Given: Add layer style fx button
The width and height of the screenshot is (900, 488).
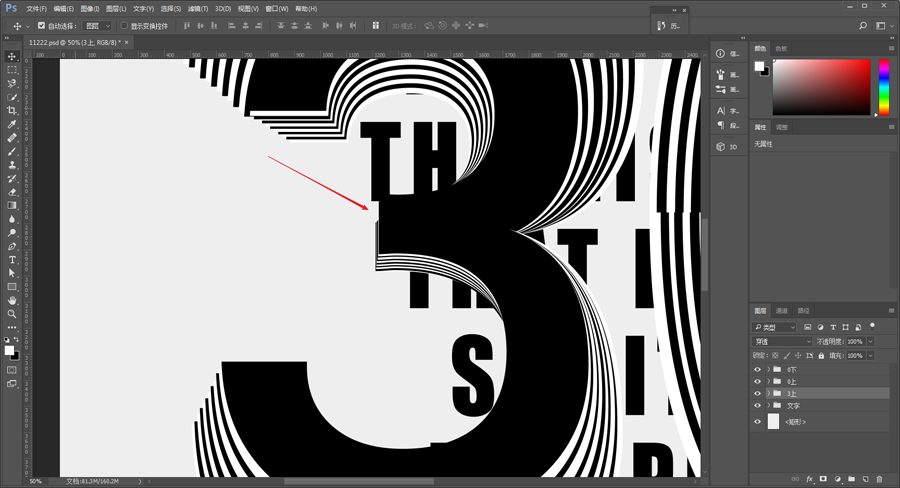Looking at the screenshot, I should pos(809,479).
